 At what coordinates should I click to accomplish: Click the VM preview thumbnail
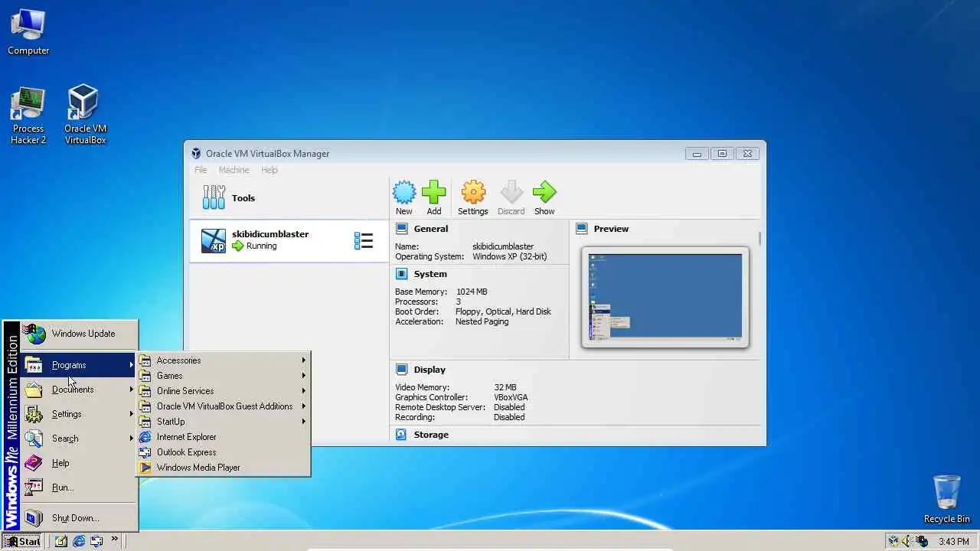tap(665, 297)
